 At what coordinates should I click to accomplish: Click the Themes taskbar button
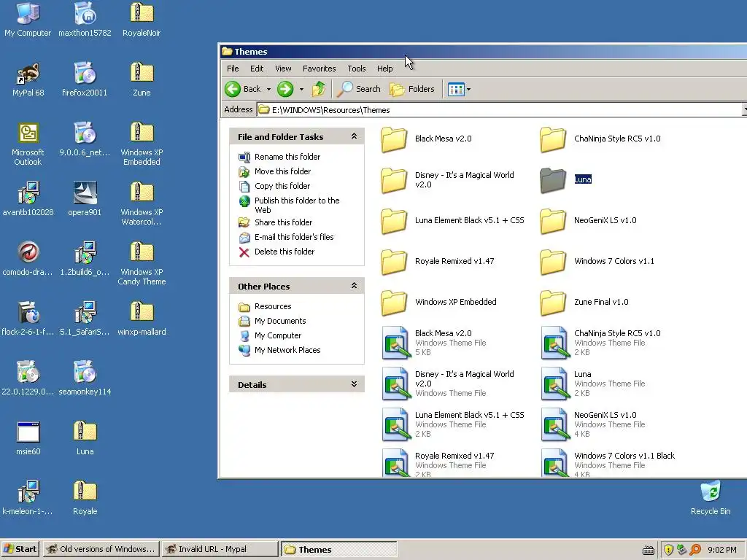(x=338, y=549)
